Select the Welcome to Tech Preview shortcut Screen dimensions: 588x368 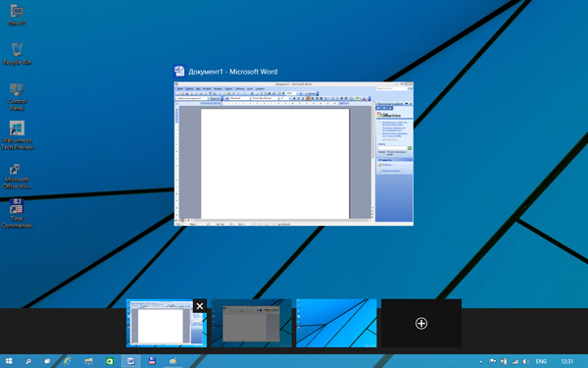[17, 135]
